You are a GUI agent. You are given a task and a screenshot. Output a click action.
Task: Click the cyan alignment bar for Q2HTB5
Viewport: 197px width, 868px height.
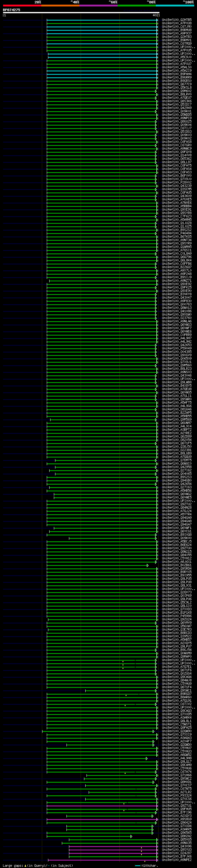[103, 20]
